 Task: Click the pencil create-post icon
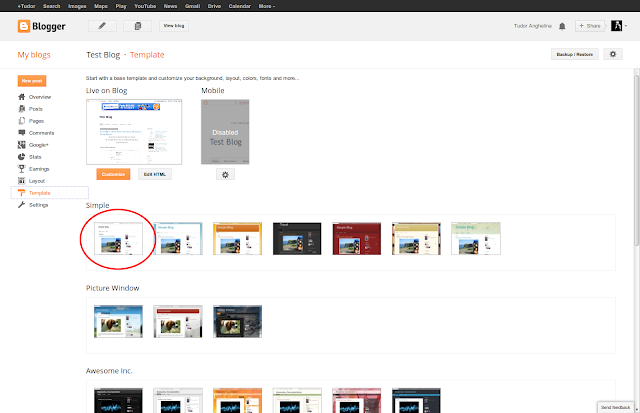click(102, 26)
